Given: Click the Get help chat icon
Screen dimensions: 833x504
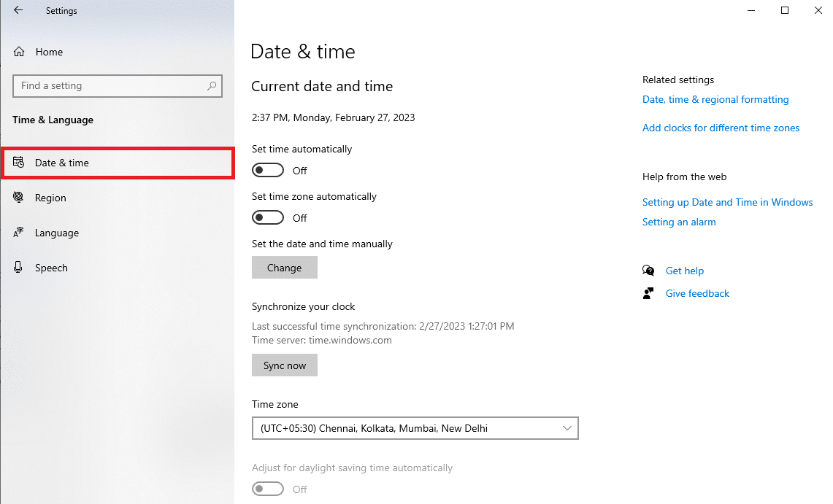Looking at the screenshot, I should [x=648, y=271].
